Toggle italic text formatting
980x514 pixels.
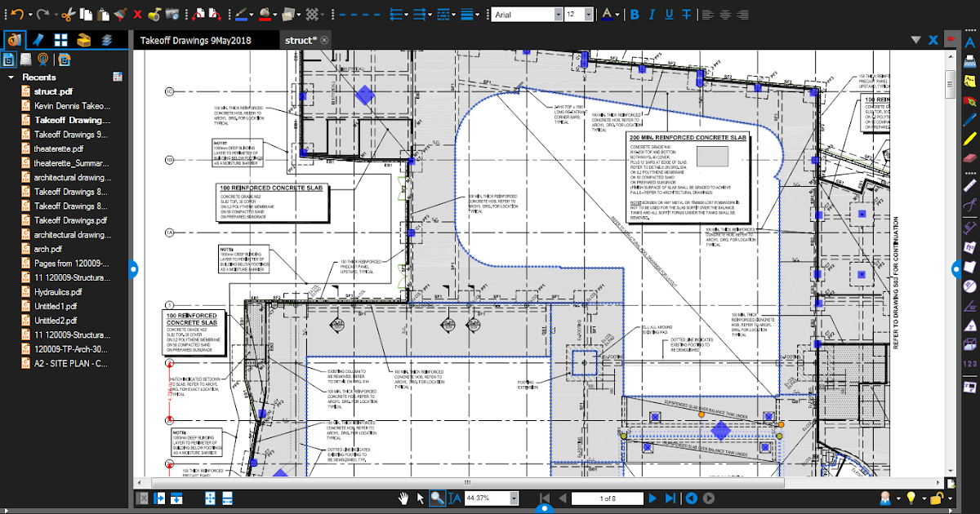653,14
